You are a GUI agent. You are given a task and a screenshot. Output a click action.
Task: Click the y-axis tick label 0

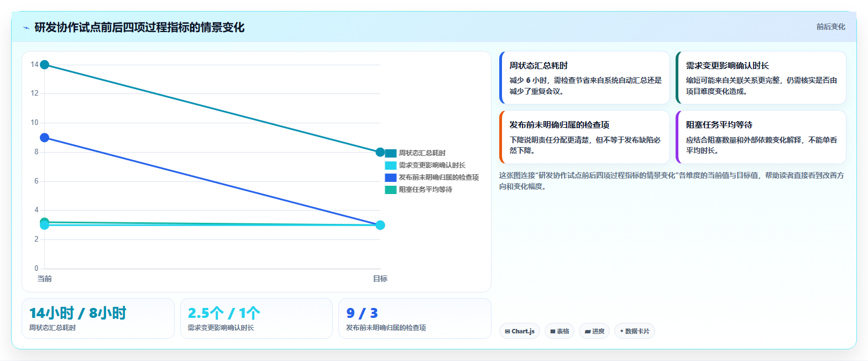36,269
